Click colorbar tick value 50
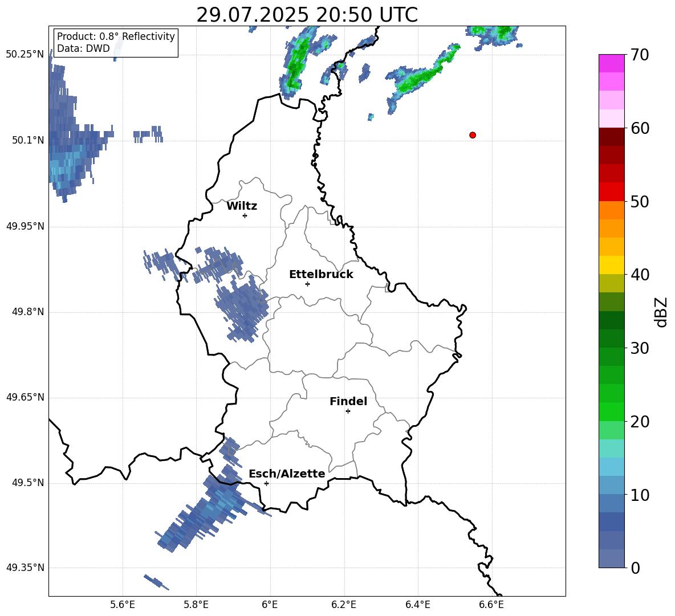The height and width of the screenshot is (616, 675). 640,202
